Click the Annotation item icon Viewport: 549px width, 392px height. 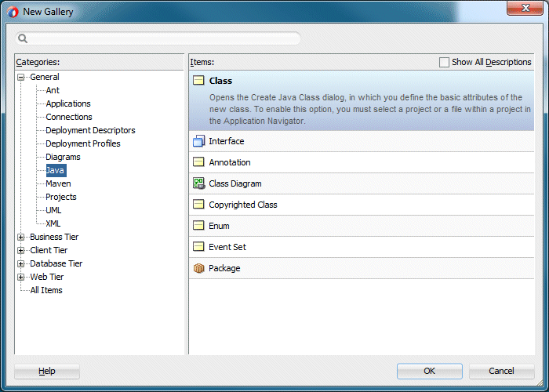(198, 162)
